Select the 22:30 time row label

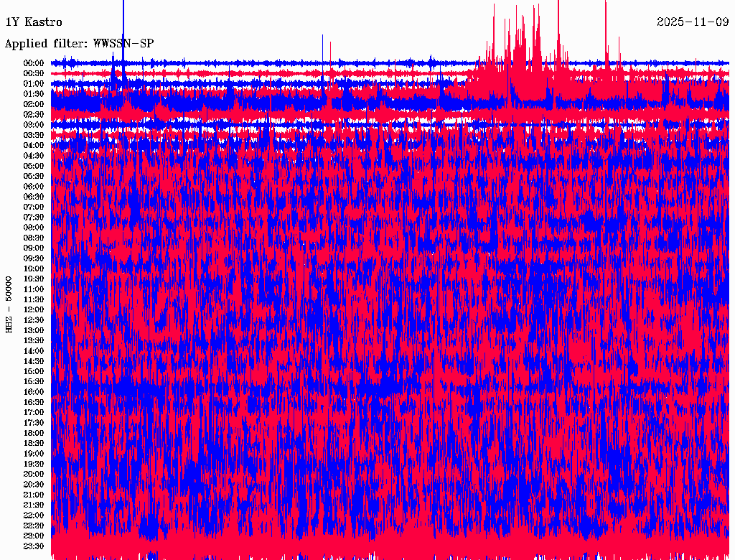pos(34,526)
